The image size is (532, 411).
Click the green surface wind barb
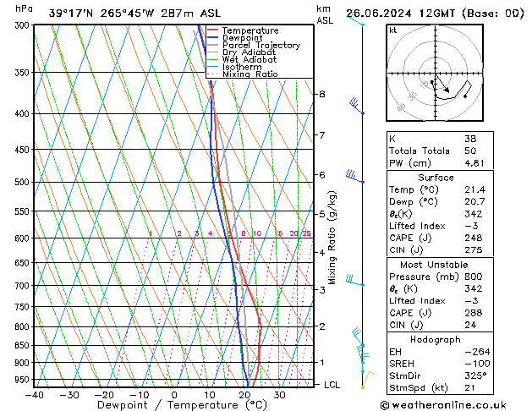pyautogui.click(x=369, y=380)
